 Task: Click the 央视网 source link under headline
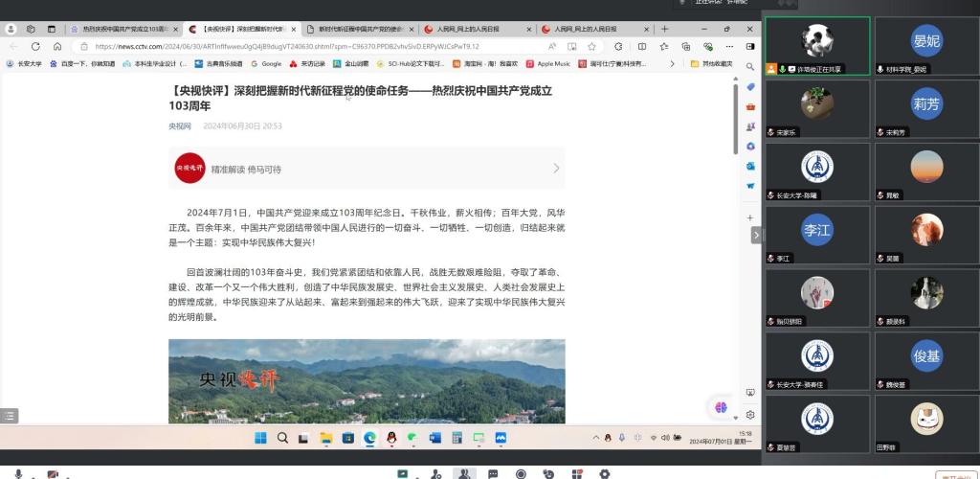pos(180,125)
